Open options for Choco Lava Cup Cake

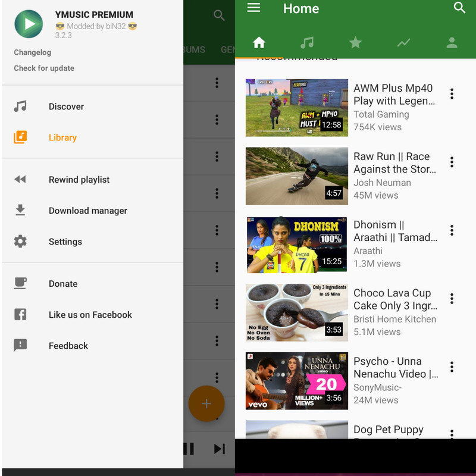pyautogui.click(x=452, y=299)
